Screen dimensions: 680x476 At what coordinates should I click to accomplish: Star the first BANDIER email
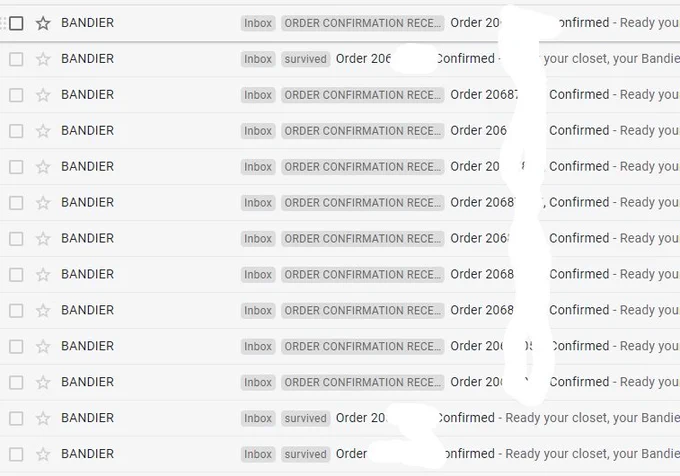coord(43,23)
